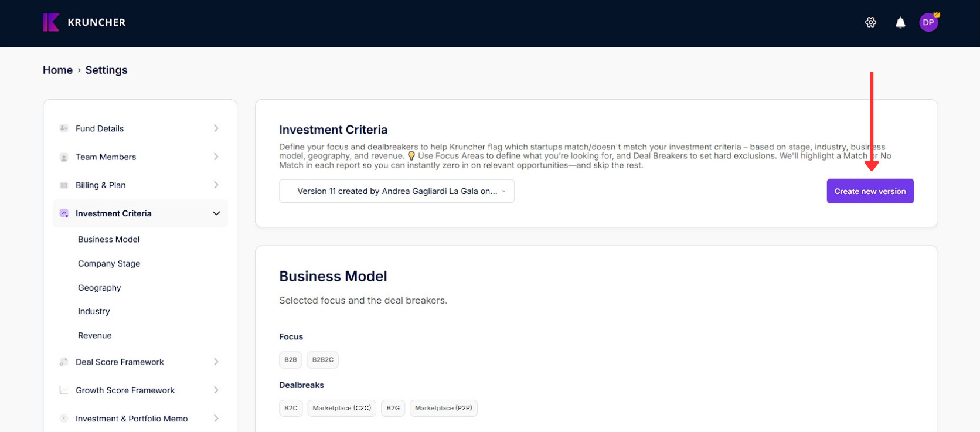Click the Create new version button
This screenshot has width=980, height=432.
pos(870,191)
